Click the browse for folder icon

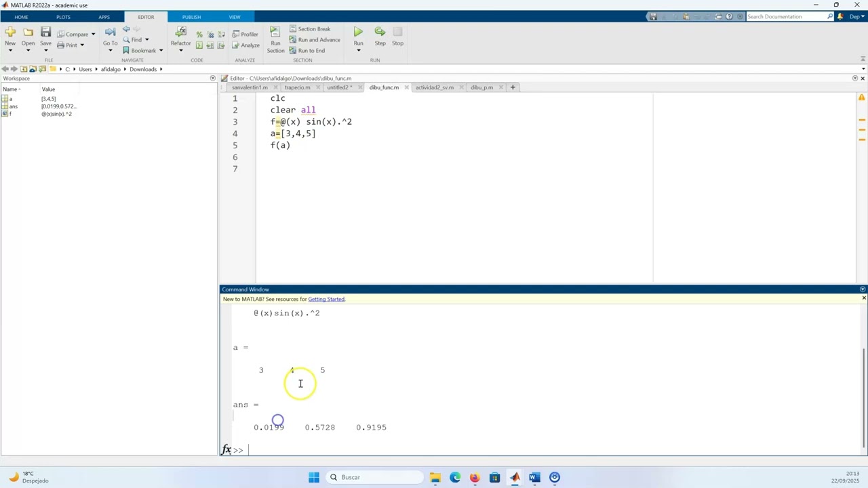point(42,69)
